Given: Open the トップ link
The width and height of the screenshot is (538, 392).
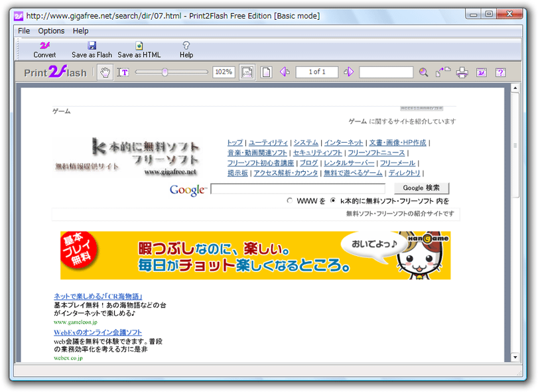Looking at the screenshot, I should (235, 143).
